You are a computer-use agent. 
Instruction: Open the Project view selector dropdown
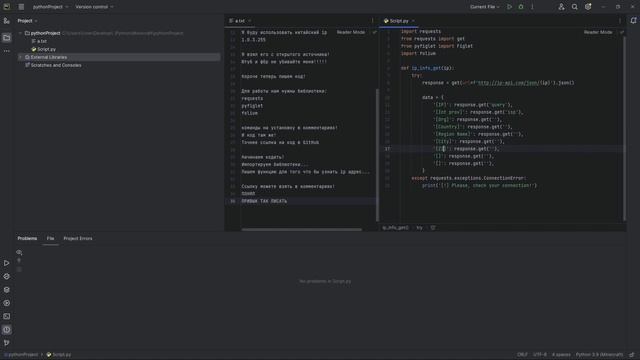[x=27, y=21]
